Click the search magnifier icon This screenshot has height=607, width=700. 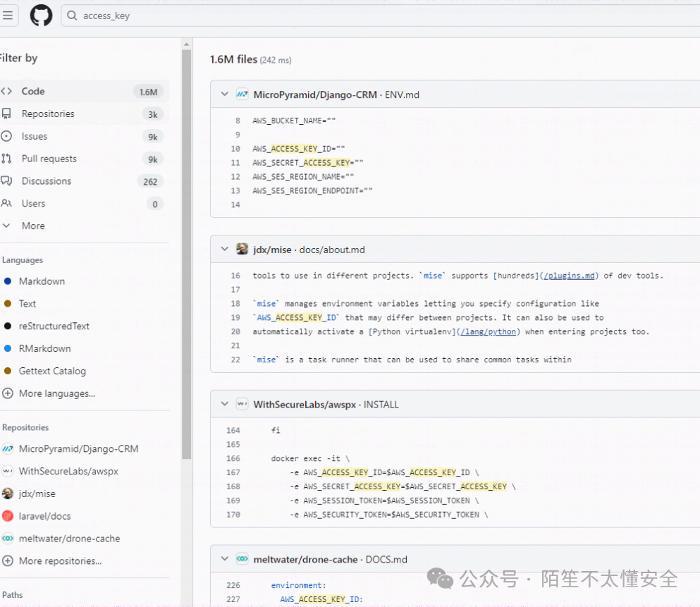pos(70,15)
